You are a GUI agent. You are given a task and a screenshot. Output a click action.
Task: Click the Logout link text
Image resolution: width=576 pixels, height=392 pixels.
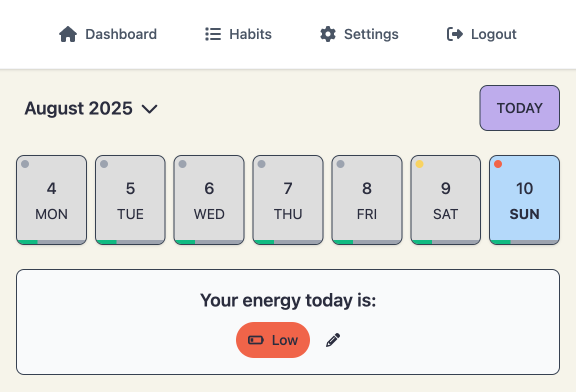tap(493, 34)
